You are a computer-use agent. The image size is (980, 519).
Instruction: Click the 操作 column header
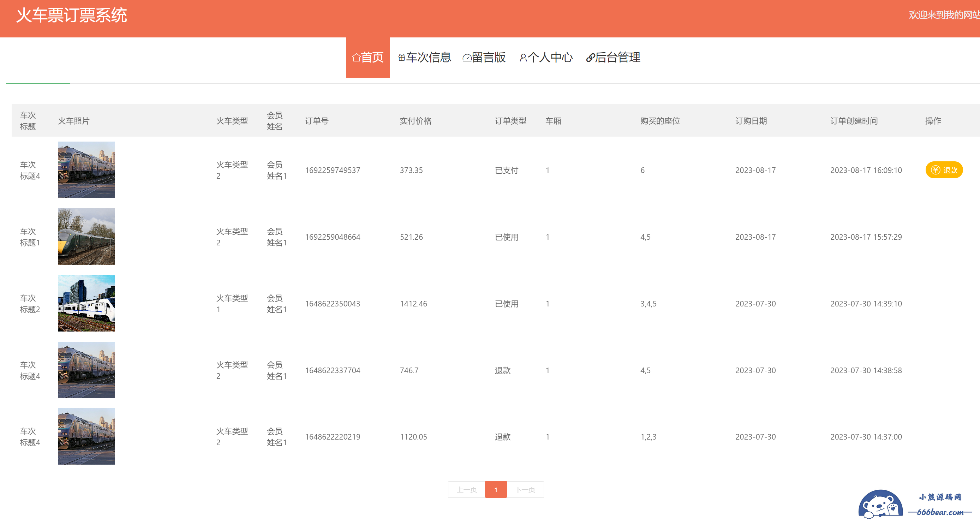933,121
